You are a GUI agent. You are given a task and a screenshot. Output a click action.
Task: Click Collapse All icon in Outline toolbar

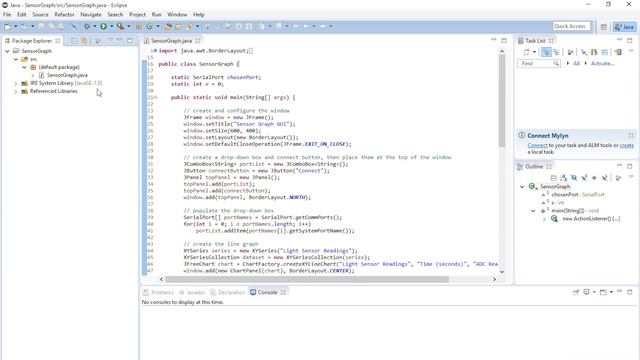553,178
